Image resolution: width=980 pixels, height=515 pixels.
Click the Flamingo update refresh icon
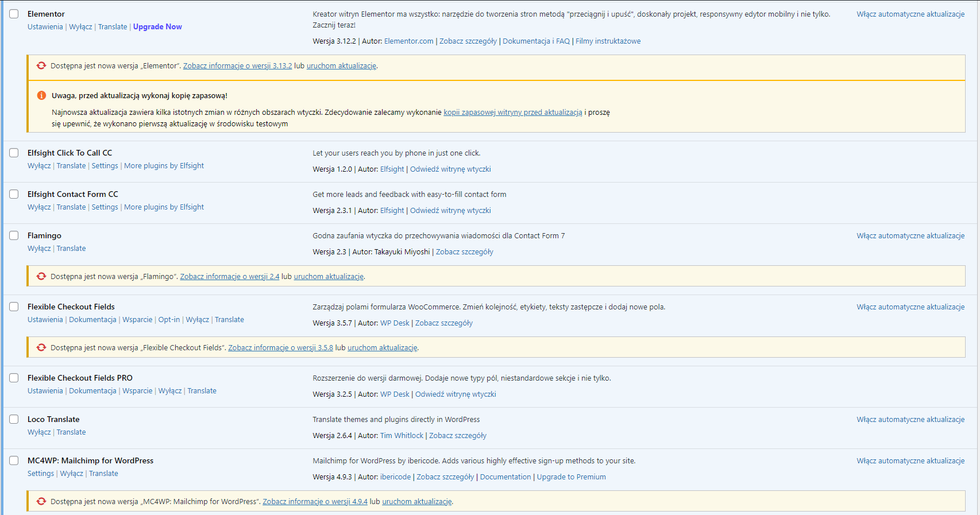click(x=41, y=276)
